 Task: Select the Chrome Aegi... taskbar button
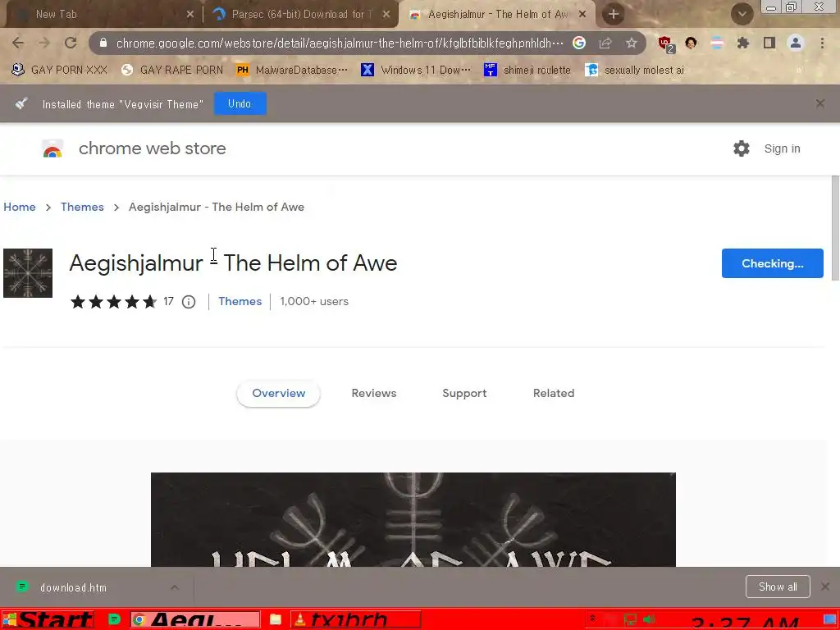click(x=195, y=620)
